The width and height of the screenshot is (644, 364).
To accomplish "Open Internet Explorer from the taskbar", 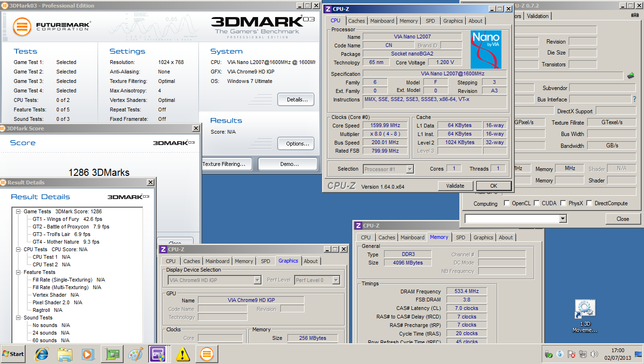I will point(42,354).
